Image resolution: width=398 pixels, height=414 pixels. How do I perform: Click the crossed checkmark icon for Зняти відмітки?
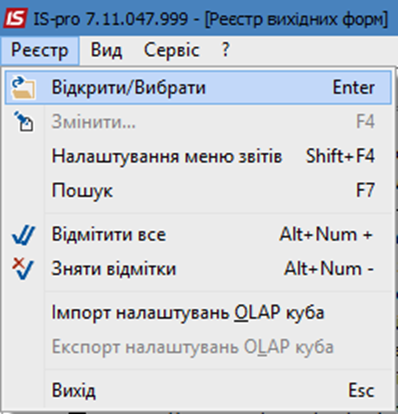[x=23, y=268]
